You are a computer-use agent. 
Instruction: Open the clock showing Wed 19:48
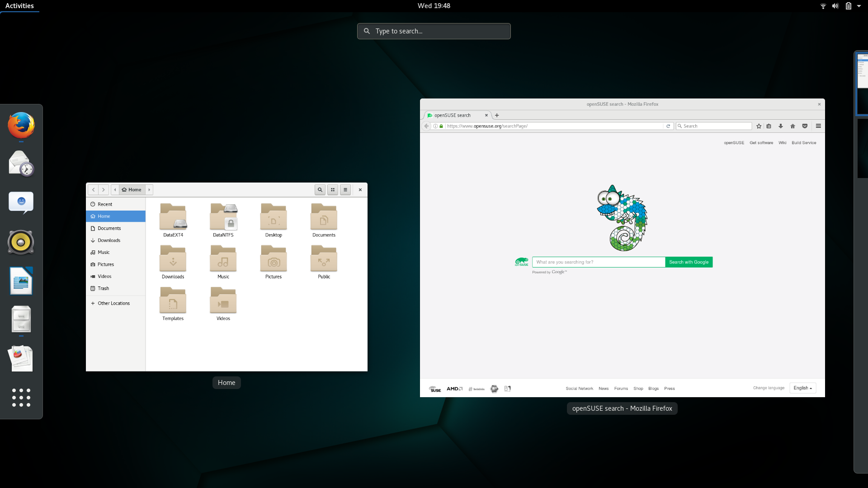pos(434,6)
